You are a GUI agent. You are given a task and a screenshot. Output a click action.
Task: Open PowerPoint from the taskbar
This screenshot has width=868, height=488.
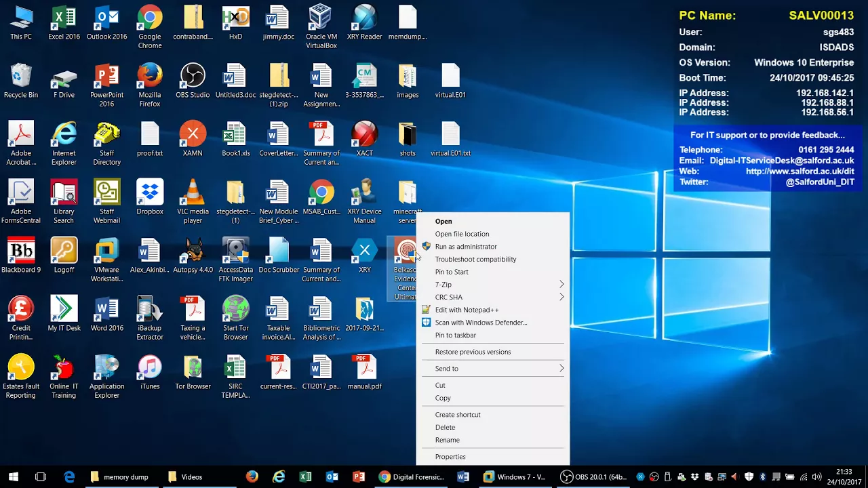359,477
